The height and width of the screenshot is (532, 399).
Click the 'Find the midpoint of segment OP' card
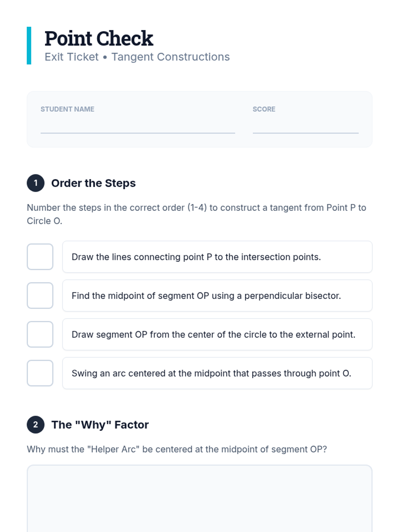217,296
